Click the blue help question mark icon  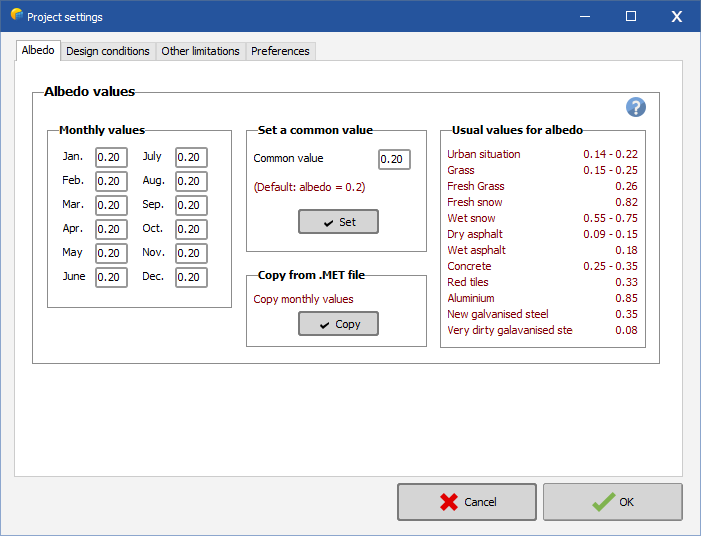pos(635,108)
